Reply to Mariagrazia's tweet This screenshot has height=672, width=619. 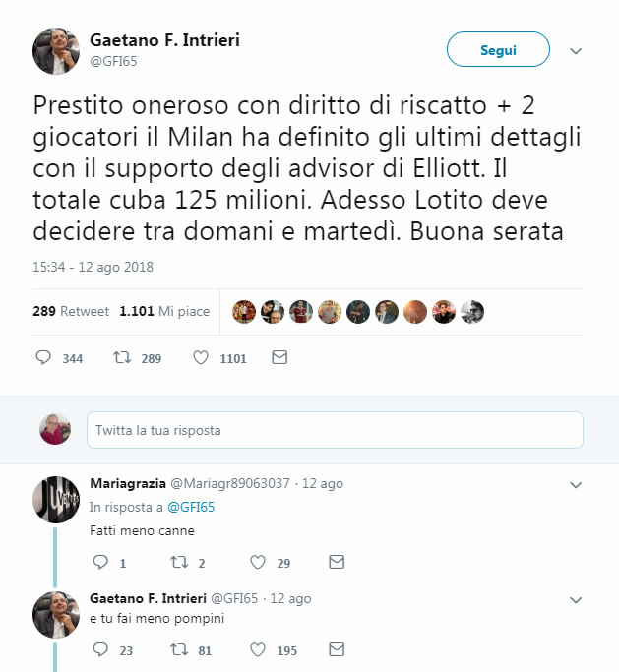[x=99, y=563]
